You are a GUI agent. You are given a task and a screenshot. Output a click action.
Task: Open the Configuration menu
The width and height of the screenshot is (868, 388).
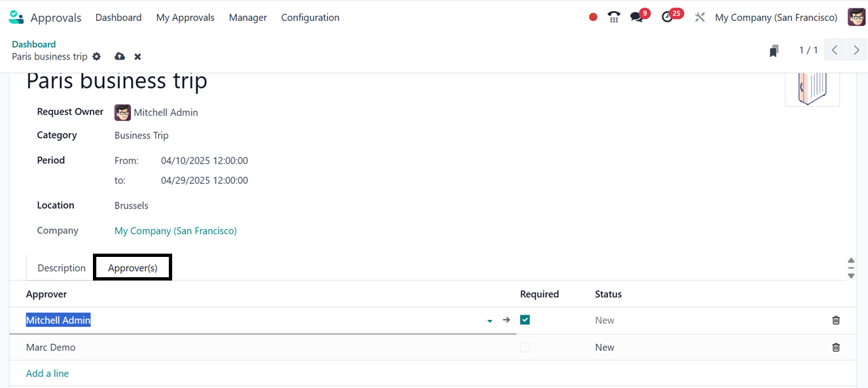point(310,18)
